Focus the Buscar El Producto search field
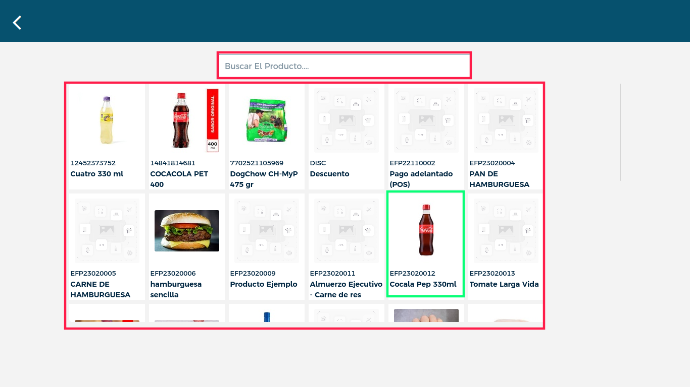The height and width of the screenshot is (387, 690). (x=344, y=66)
